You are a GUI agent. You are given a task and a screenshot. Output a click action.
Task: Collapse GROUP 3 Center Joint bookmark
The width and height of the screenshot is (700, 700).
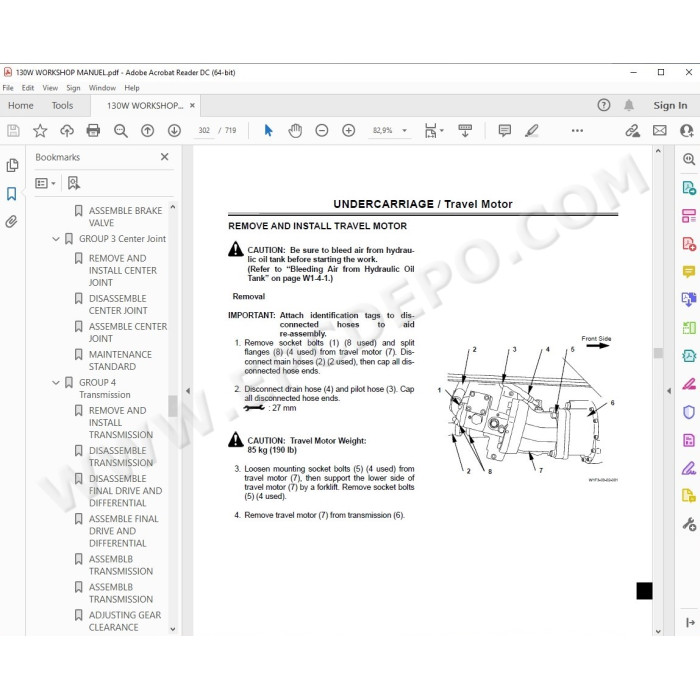[56, 239]
